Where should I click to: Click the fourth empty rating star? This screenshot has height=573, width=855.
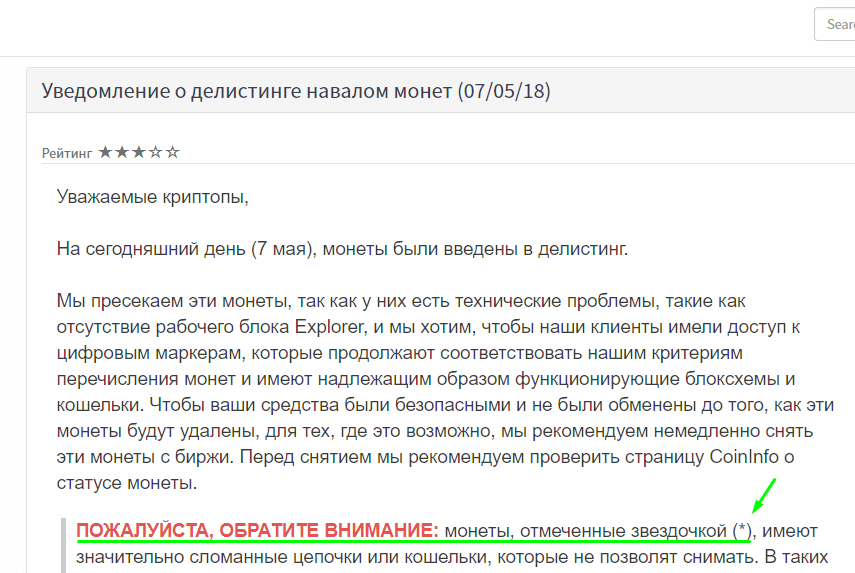(x=155, y=152)
